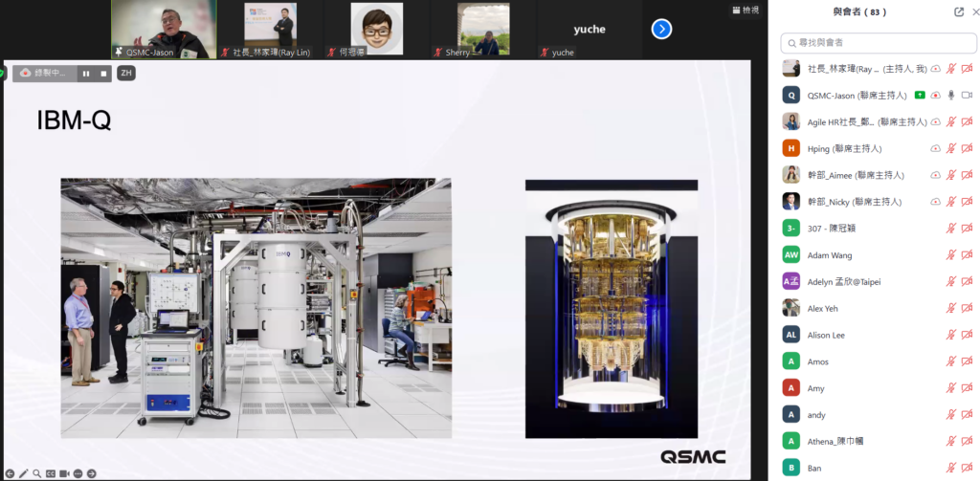Click muted mic icon for Hping

point(951,148)
